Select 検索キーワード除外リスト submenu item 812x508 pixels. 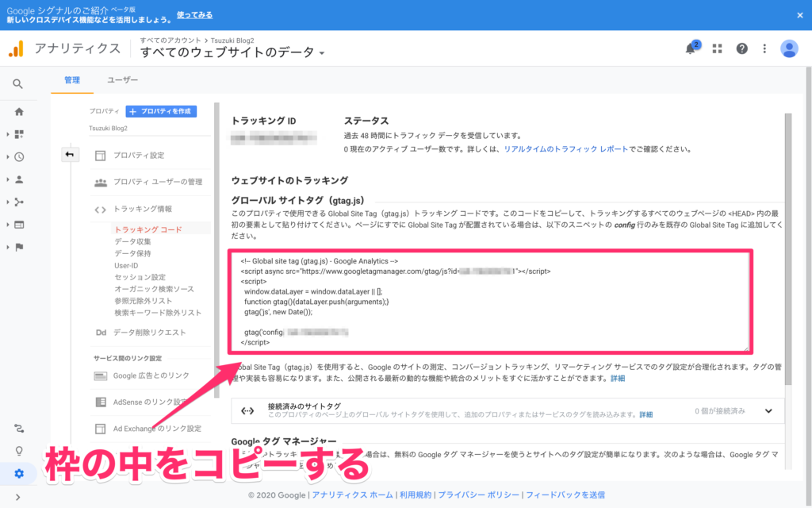(x=158, y=313)
